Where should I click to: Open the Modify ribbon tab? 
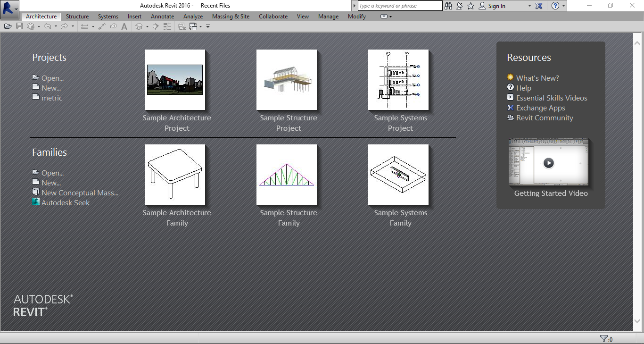[356, 17]
